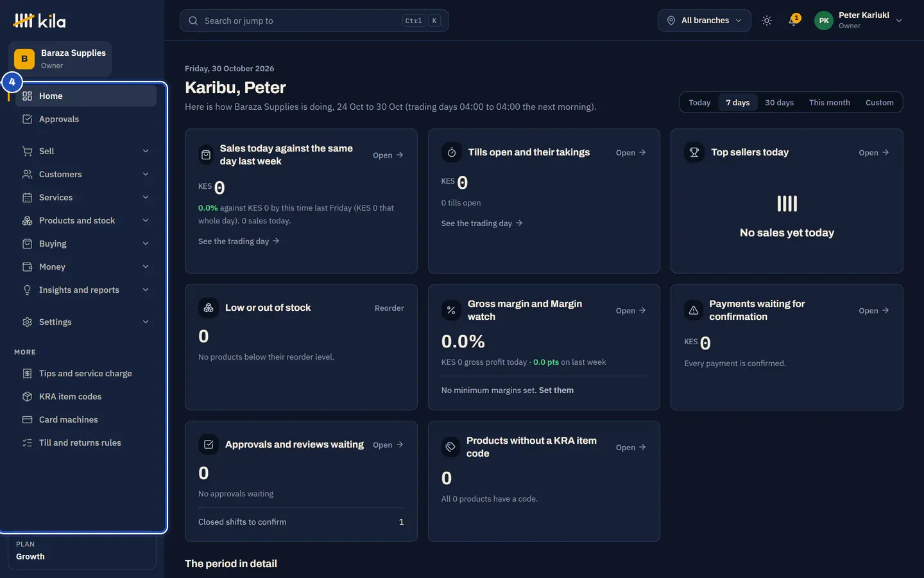Click the Home sidebar grid icon
Viewport: 924px width, 578px height.
pyautogui.click(x=27, y=96)
